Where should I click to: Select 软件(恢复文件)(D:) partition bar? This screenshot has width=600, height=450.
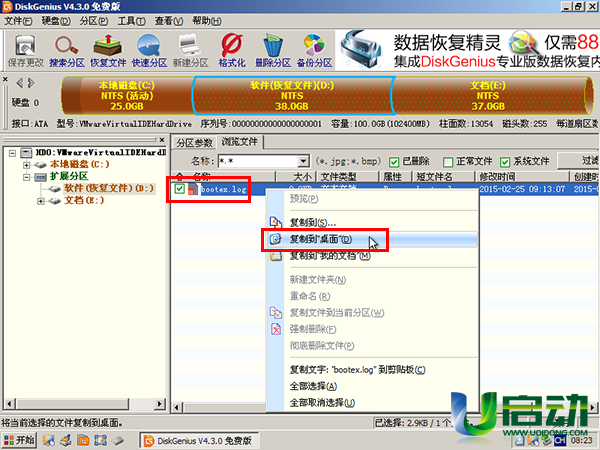292,96
